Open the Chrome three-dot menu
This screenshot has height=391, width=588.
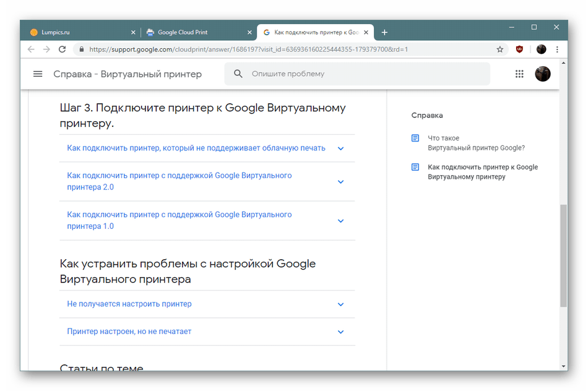pyautogui.click(x=557, y=49)
